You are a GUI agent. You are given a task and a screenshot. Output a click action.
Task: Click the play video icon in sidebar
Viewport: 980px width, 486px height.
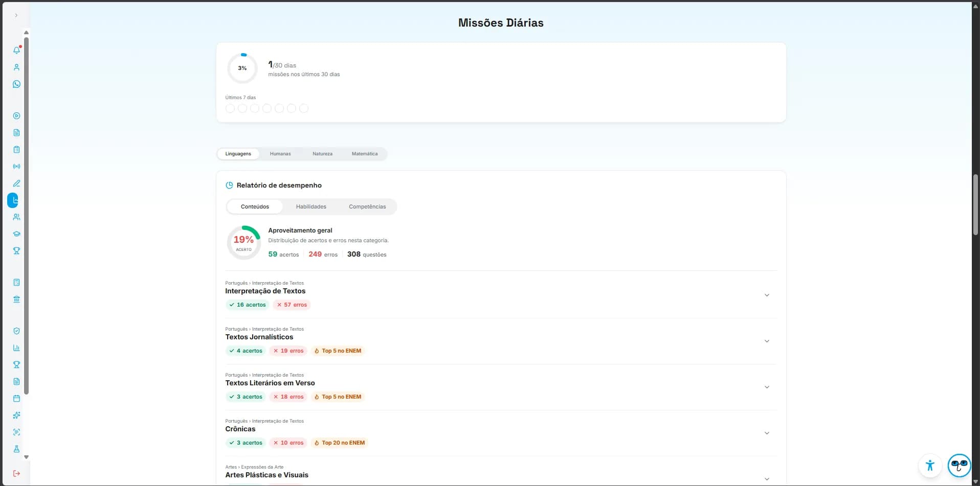16,115
